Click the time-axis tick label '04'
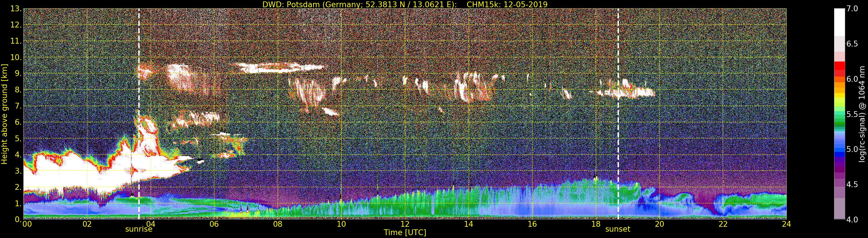868x238 pixels. point(151,224)
